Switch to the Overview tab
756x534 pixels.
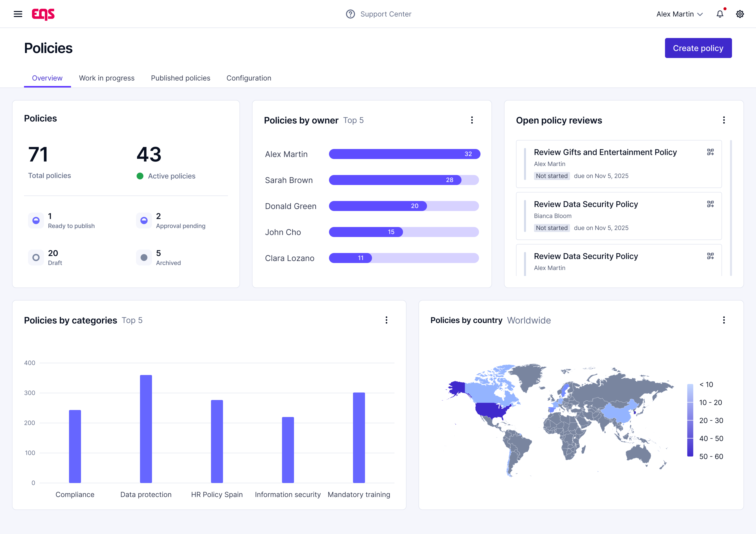pos(47,78)
